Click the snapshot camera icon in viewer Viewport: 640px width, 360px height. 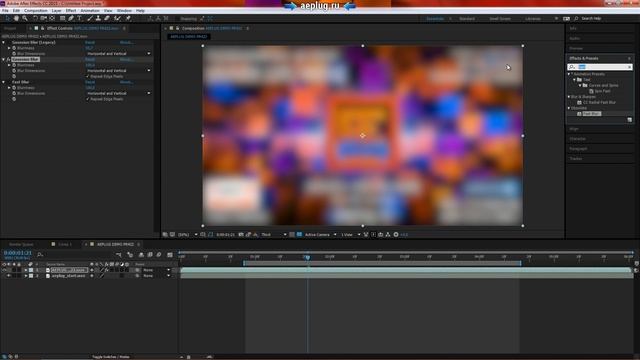point(241,235)
